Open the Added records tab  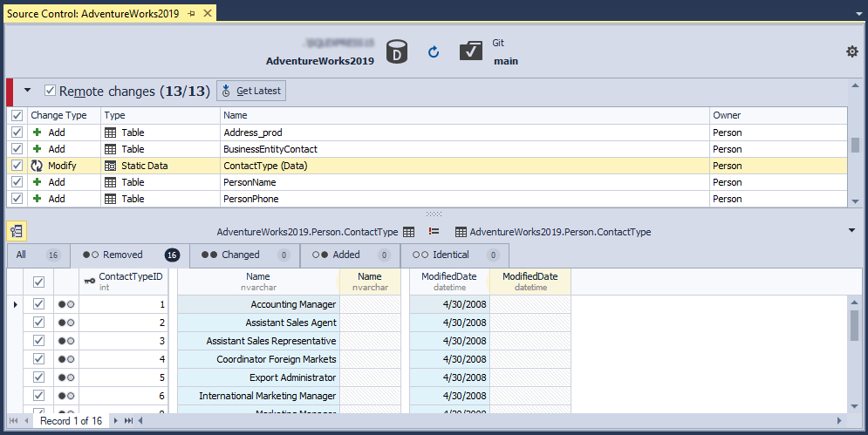point(351,255)
